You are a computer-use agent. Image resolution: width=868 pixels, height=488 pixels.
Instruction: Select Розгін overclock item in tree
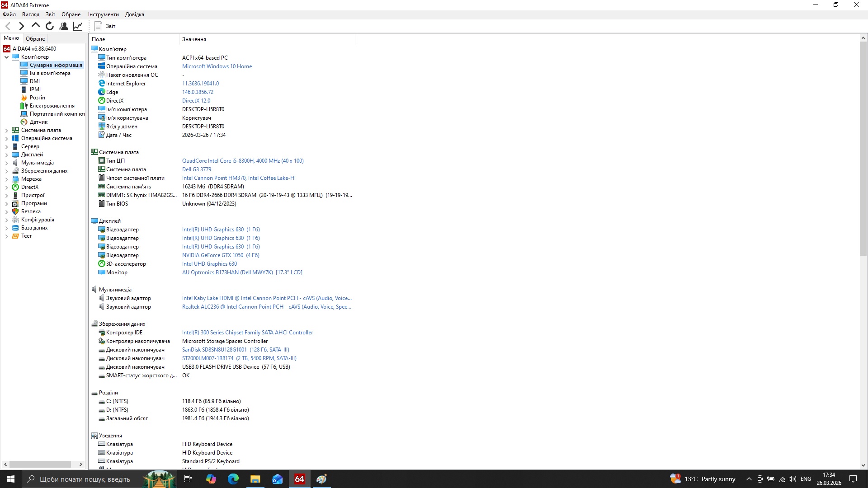point(37,98)
